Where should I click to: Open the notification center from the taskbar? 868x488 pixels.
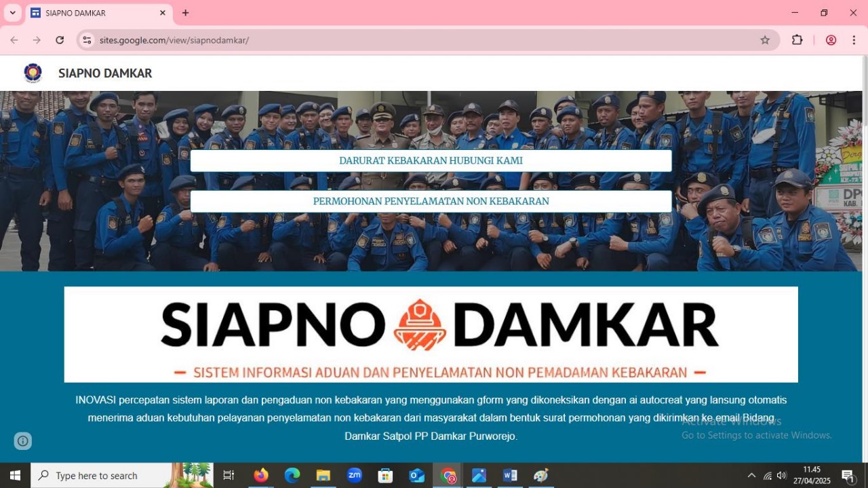(847, 475)
